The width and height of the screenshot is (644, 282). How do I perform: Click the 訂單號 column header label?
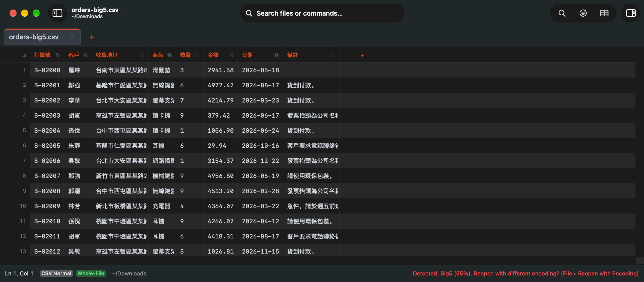[42, 55]
